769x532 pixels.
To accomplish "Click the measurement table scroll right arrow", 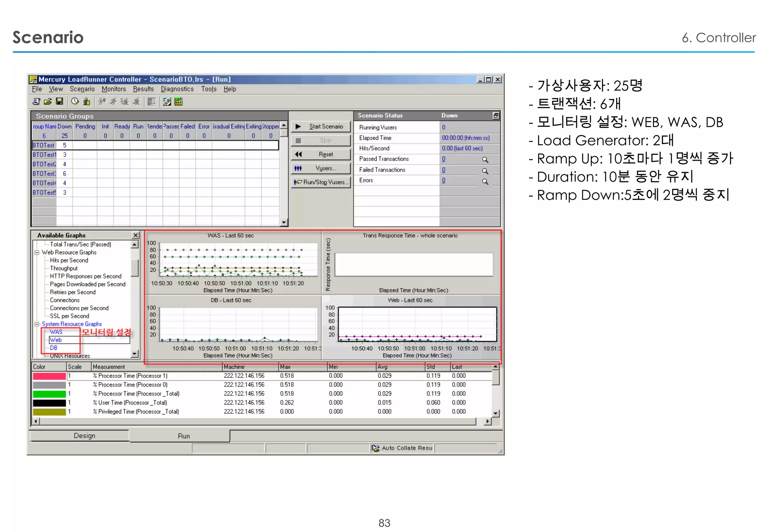I will click(x=487, y=421).
